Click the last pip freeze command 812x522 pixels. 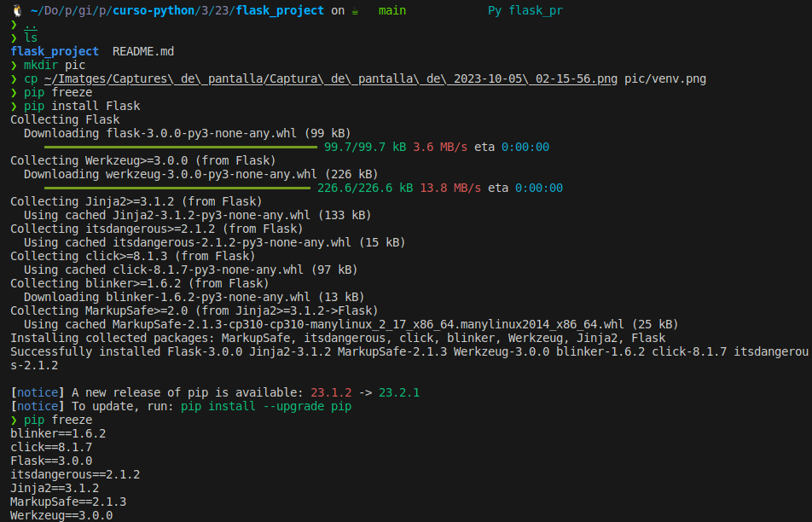click(58, 420)
